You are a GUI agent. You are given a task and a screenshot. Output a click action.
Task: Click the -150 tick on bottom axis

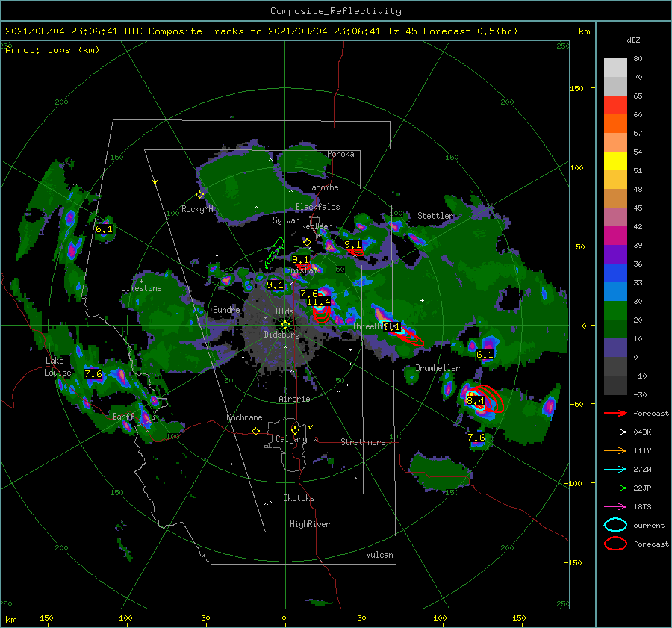(x=44, y=618)
